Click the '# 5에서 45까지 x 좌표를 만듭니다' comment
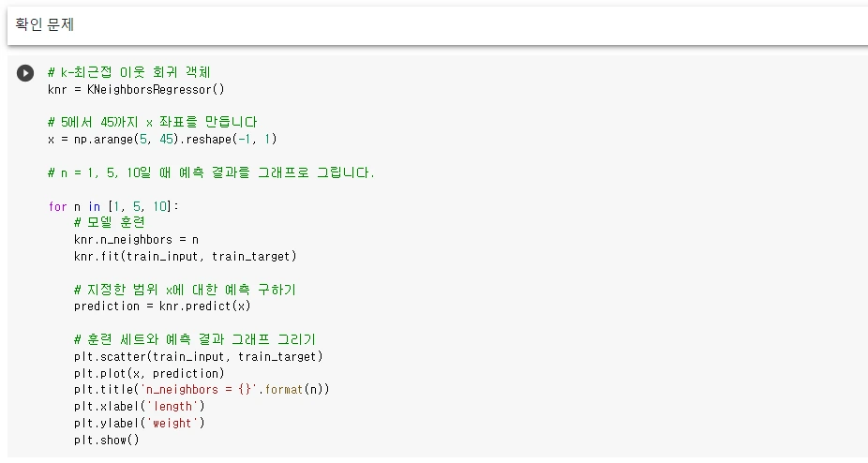Viewport: 868px width, 463px height. 153,123
